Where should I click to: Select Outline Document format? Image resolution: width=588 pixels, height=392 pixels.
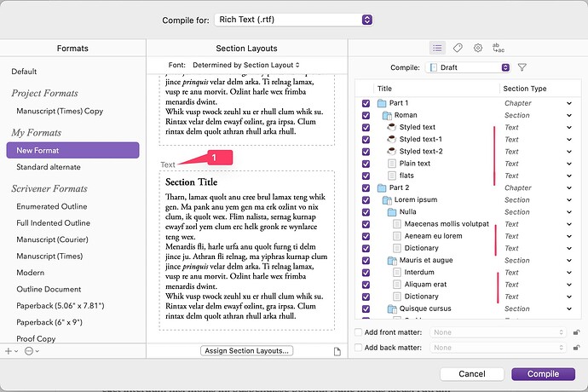[x=49, y=289]
